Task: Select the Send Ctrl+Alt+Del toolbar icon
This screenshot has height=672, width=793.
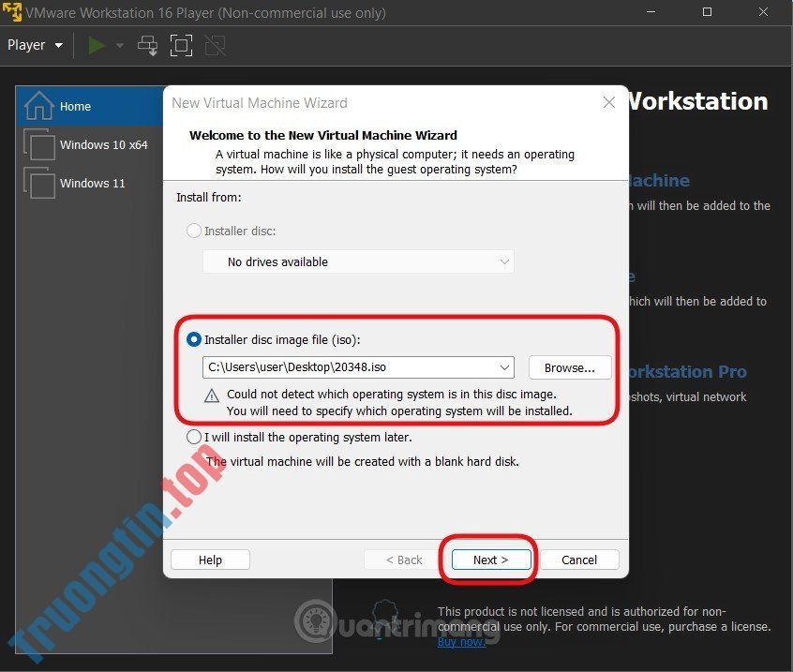Action: 147,44
